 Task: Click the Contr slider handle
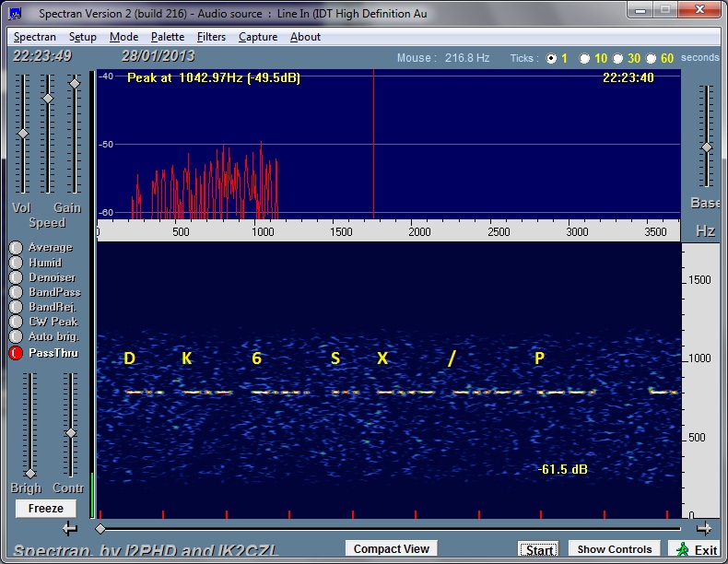coord(71,433)
